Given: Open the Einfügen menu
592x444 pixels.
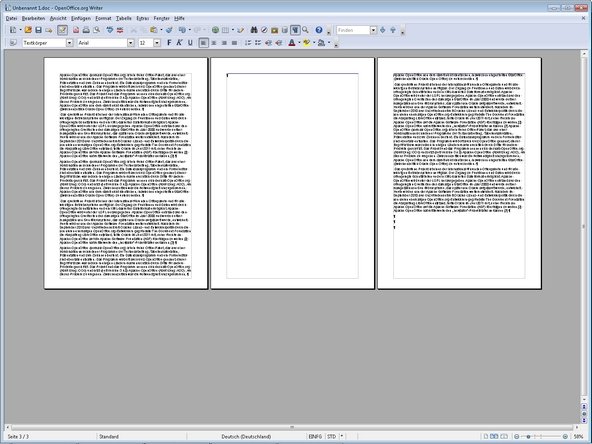Looking at the screenshot, I should point(81,18).
